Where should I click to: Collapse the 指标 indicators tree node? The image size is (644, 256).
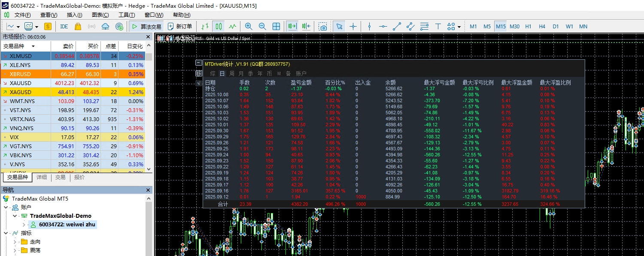(6, 233)
